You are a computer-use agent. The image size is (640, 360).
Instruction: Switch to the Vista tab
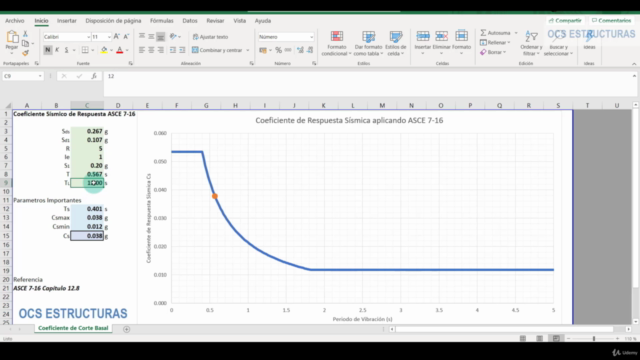240,20
